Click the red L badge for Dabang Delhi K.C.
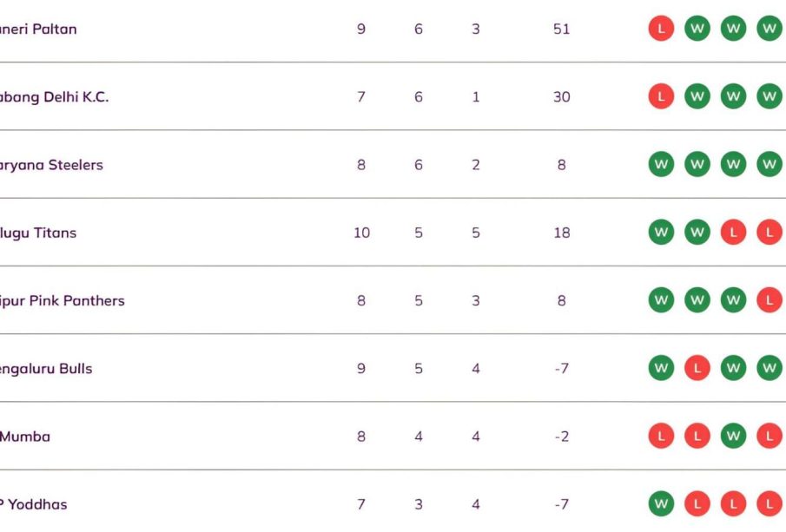This screenshot has width=786, height=532. (661, 96)
